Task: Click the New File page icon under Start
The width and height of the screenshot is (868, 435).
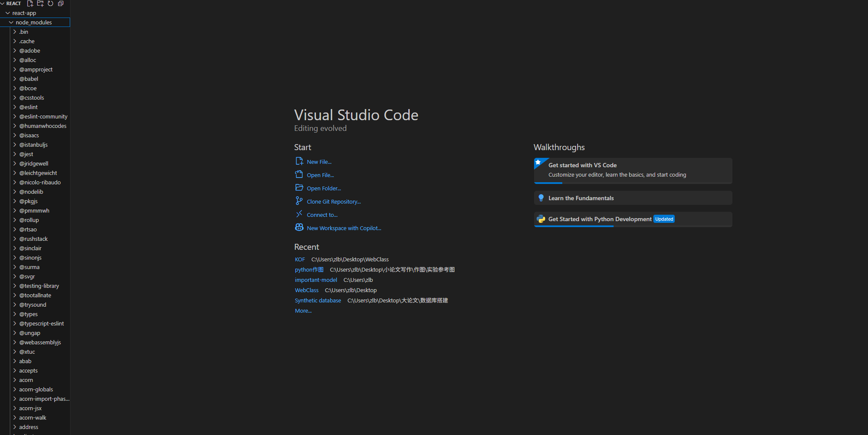Action: [x=299, y=161]
